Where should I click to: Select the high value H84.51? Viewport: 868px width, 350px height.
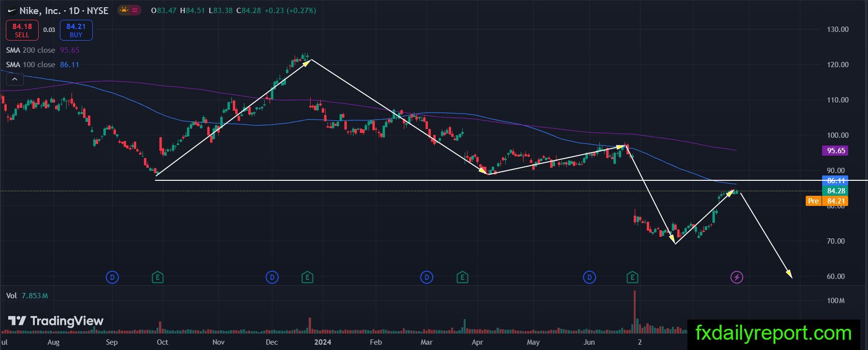[x=193, y=11]
